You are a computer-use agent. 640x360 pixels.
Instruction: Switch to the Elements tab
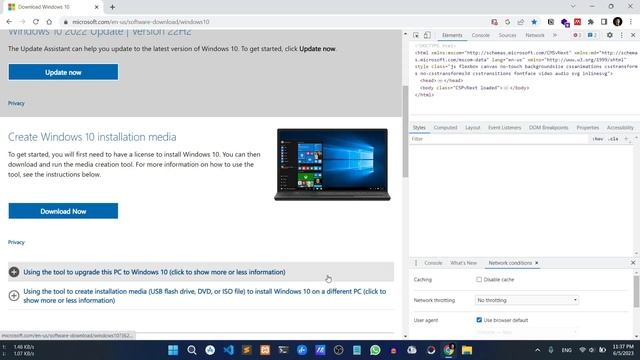[452, 35]
